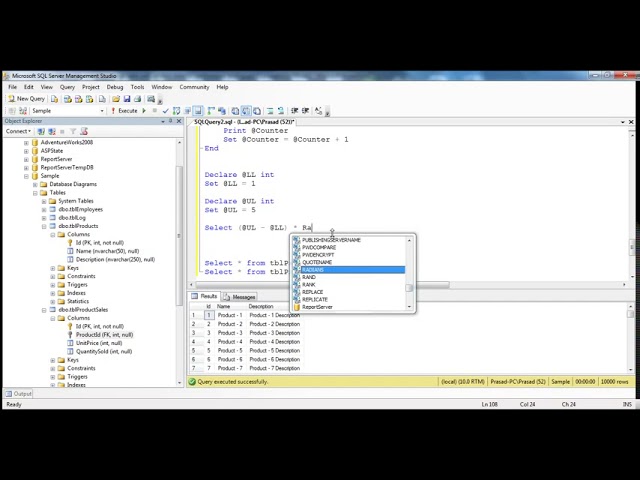Expand the dbo.tblEmployees table node
640x480 pixels.
point(44,209)
